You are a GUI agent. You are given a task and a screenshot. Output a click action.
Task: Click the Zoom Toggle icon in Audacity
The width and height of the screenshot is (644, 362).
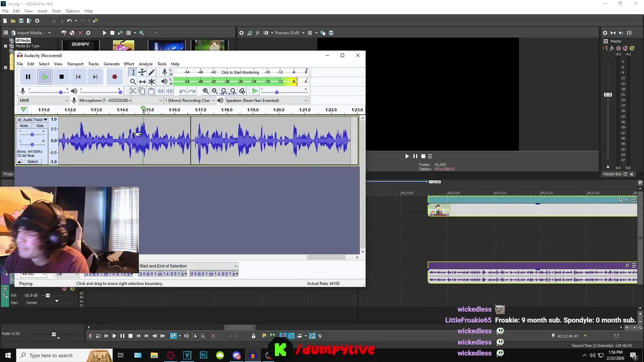242,91
